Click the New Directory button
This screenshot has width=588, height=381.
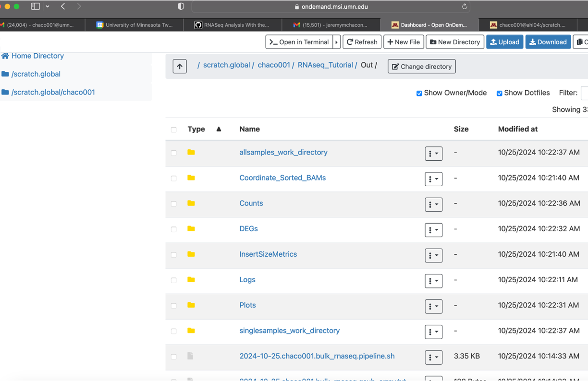click(455, 42)
